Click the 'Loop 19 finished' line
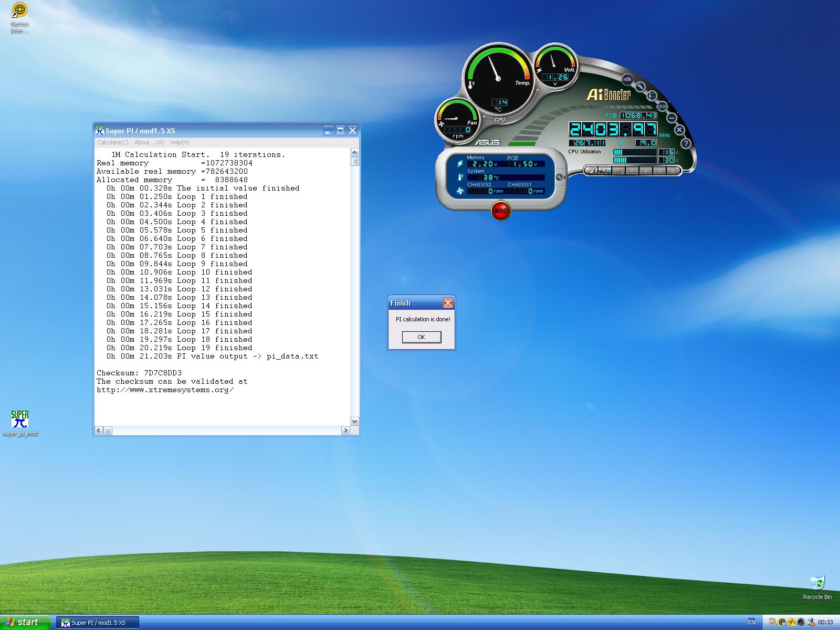 pos(179,348)
